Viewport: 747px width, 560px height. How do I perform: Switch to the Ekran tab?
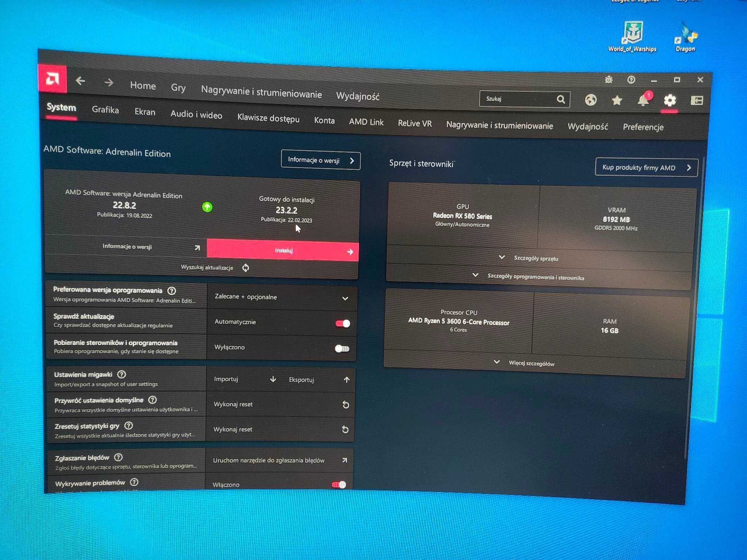tap(145, 112)
